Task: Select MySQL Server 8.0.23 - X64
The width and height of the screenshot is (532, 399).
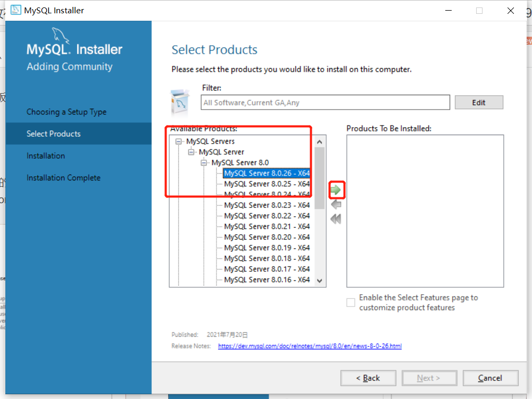Action: click(x=267, y=205)
